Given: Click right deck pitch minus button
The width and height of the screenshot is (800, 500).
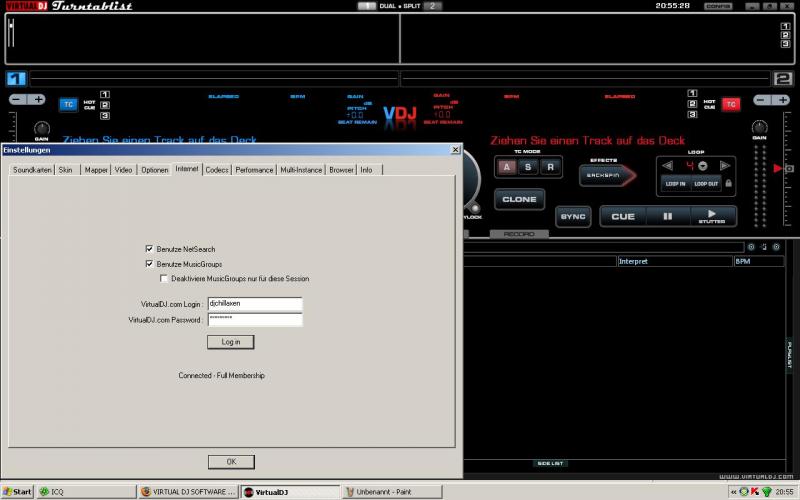Looking at the screenshot, I should click(761, 100).
